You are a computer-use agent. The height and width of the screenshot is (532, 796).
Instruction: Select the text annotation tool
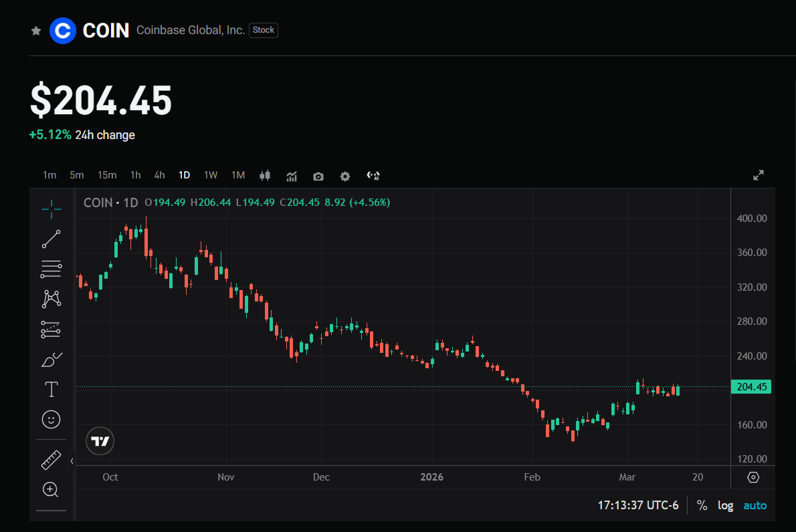[52, 390]
